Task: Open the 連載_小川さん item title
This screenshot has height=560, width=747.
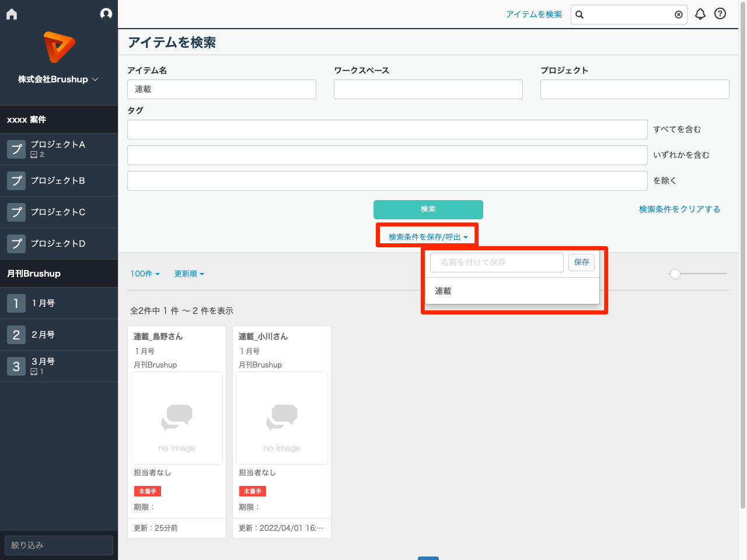Action: (x=263, y=337)
